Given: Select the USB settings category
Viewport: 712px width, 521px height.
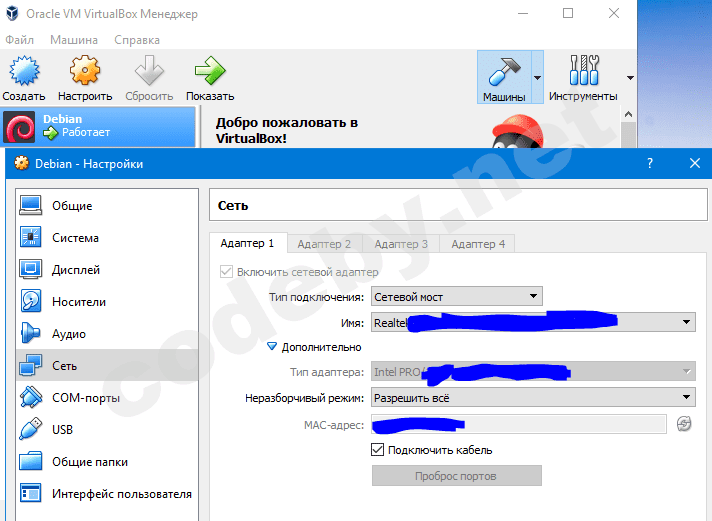Looking at the screenshot, I should pyautogui.click(x=64, y=430).
